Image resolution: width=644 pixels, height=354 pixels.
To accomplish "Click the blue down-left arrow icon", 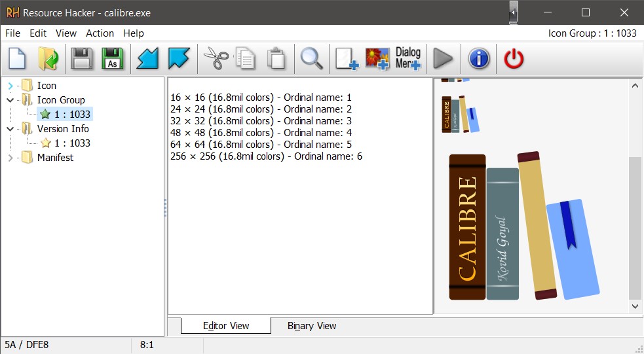I will (147, 59).
